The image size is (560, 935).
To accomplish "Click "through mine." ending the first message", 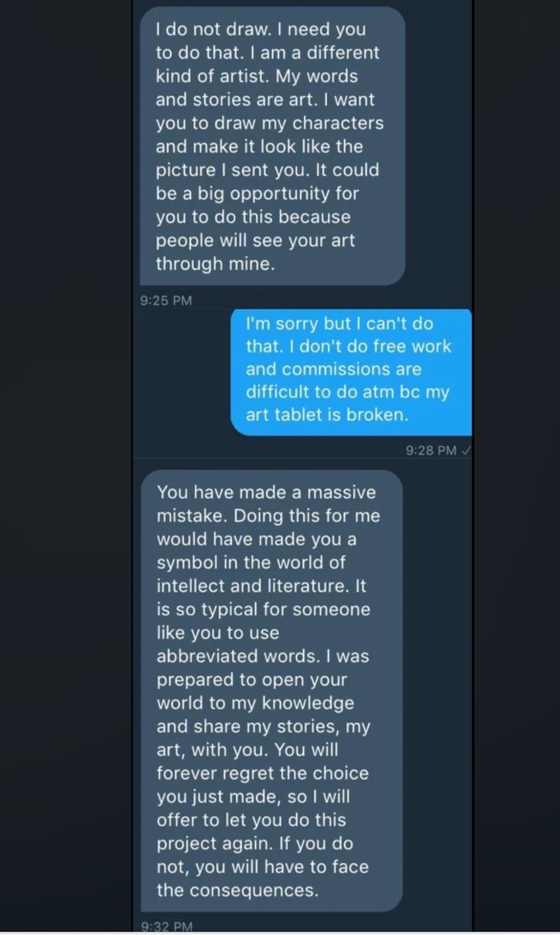I will click(215, 264).
